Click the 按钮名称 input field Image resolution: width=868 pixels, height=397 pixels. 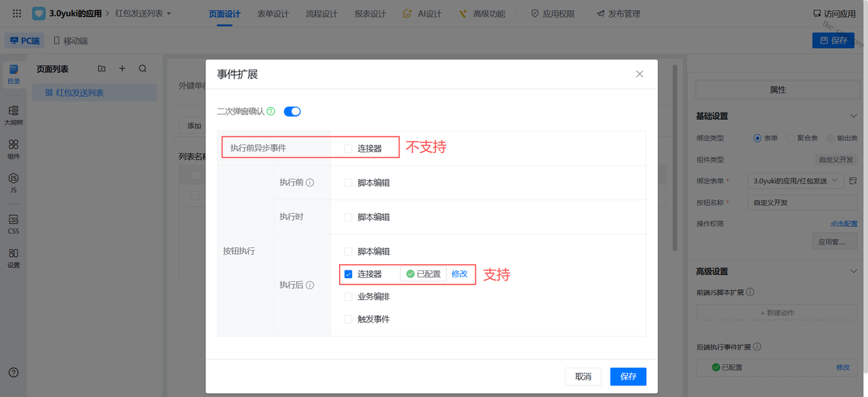coord(803,203)
